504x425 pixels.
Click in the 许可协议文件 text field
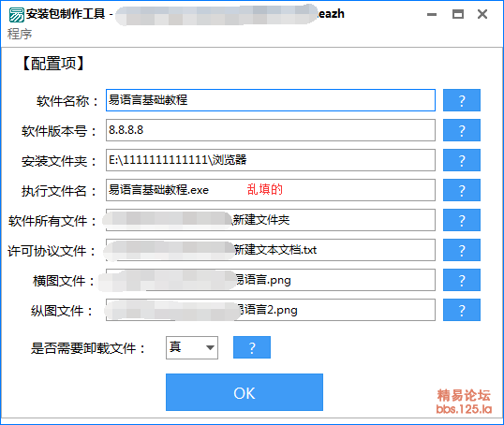tap(271, 250)
